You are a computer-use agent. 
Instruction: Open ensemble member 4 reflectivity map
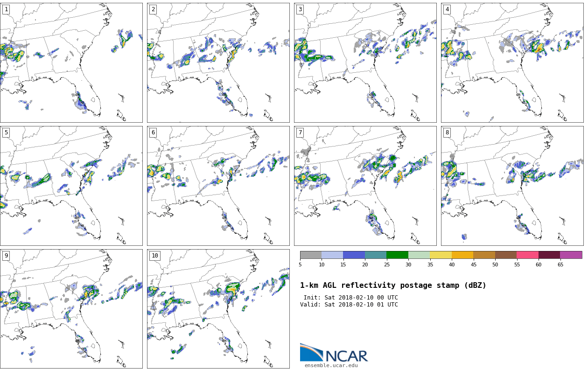(x=512, y=63)
